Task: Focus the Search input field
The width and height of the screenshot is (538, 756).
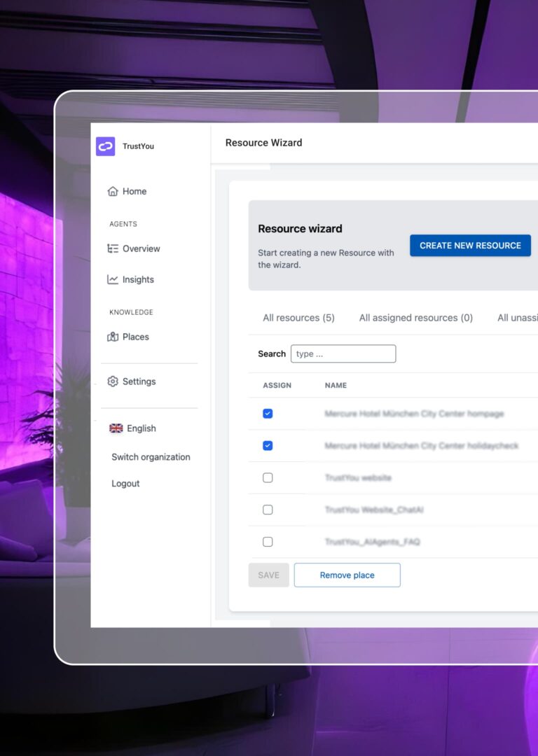Action: coord(343,354)
